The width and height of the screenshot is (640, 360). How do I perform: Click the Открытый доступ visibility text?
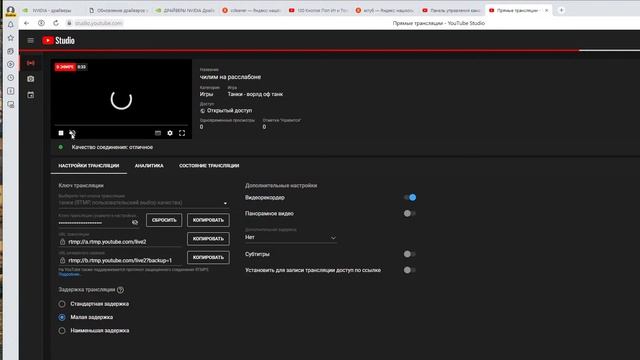point(229,111)
